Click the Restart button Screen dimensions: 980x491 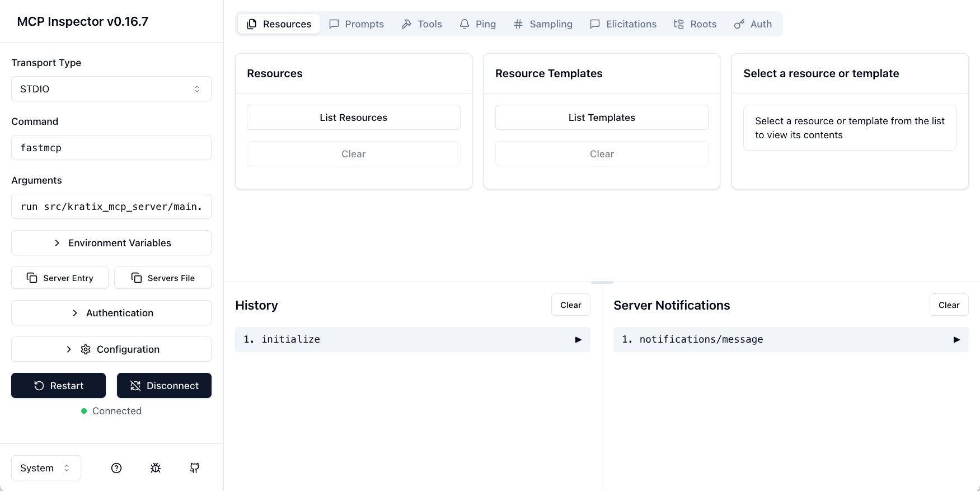[58, 386]
